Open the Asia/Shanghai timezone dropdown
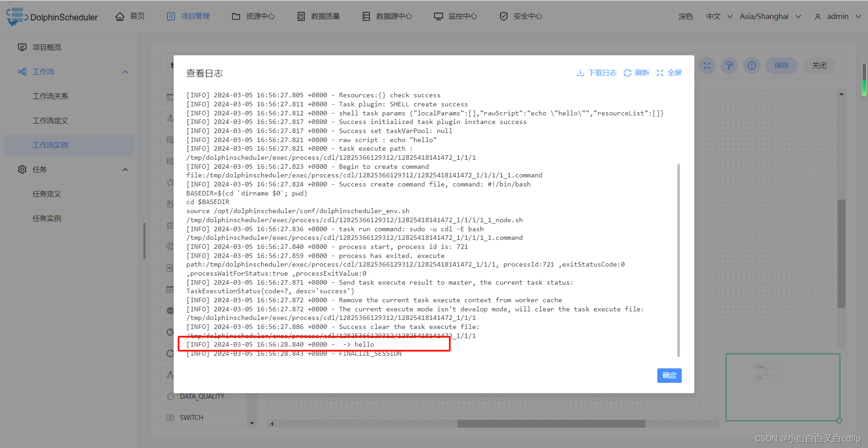The image size is (868, 448). point(770,16)
